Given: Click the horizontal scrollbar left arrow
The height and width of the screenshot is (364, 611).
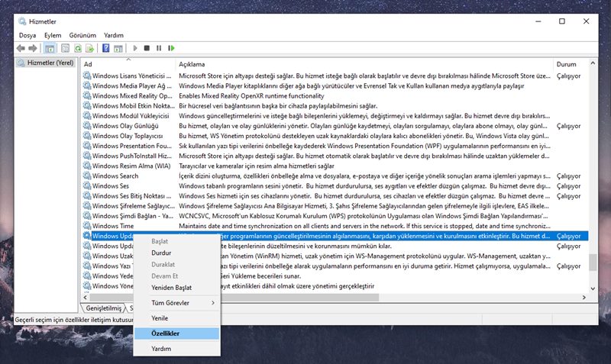Looking at the screenshot, I should [x=86, y=298].
